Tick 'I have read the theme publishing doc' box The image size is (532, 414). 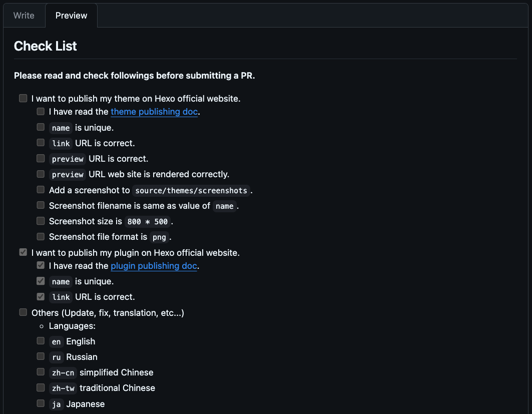[x=41, y=111]
